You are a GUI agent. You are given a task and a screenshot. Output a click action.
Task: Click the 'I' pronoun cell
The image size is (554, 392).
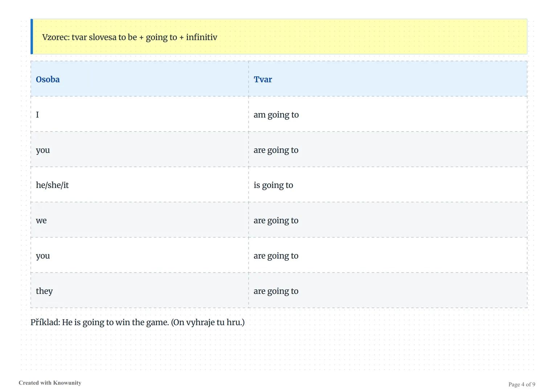coord(37,115)
